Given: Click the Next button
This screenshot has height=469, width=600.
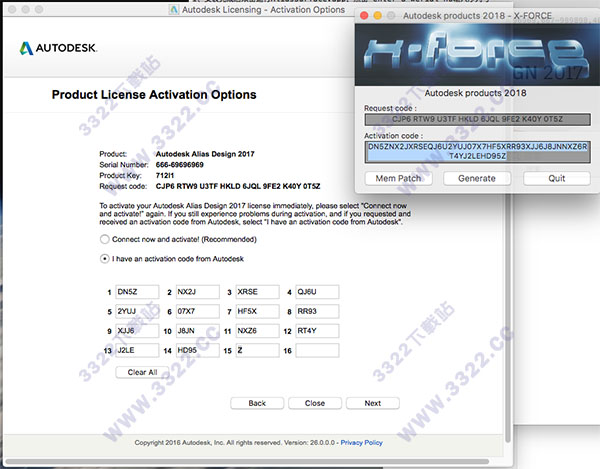Looking at the screenshot, I should [x=373, y=403].
